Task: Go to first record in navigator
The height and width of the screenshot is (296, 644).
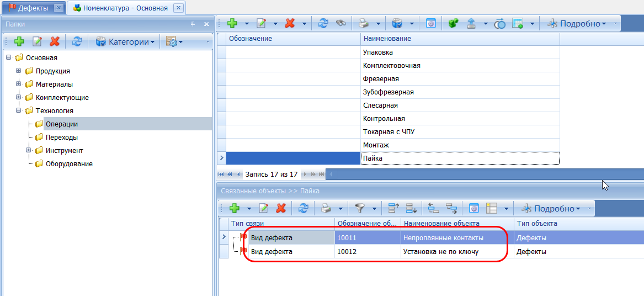Action: coord(222,175)
